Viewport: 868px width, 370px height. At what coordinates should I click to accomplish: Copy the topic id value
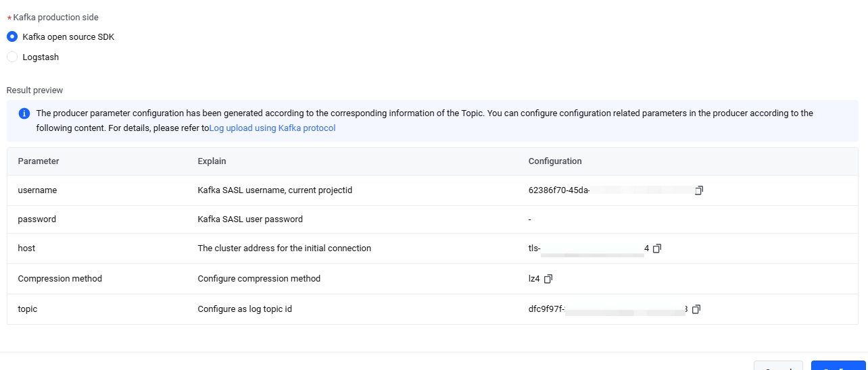[x=696, y=309]
